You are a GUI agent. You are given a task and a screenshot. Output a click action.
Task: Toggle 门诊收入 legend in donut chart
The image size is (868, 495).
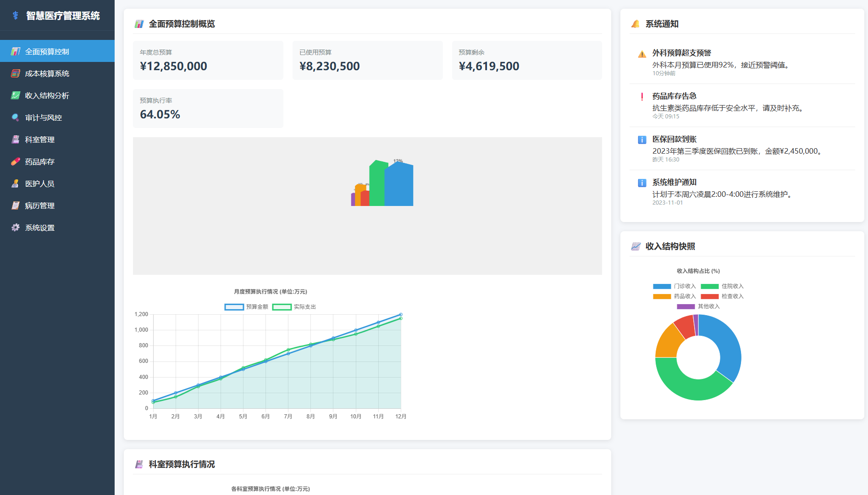point(674,286)
